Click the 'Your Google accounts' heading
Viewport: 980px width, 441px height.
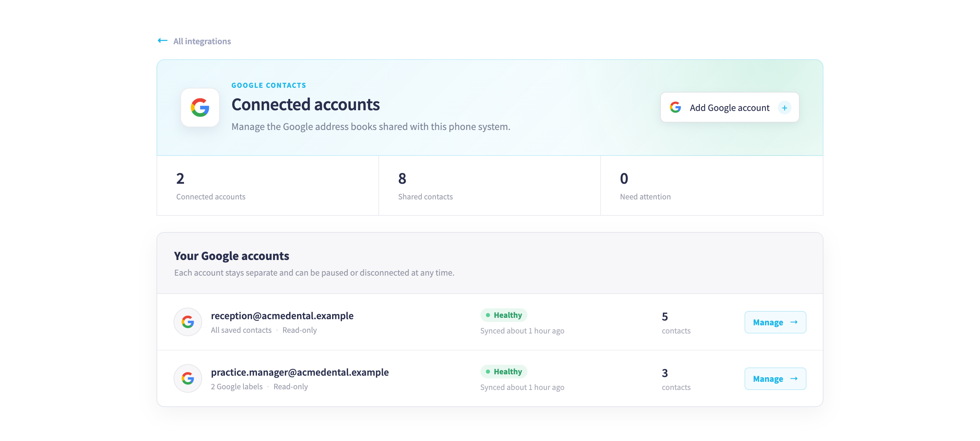(x=231, y=256)
